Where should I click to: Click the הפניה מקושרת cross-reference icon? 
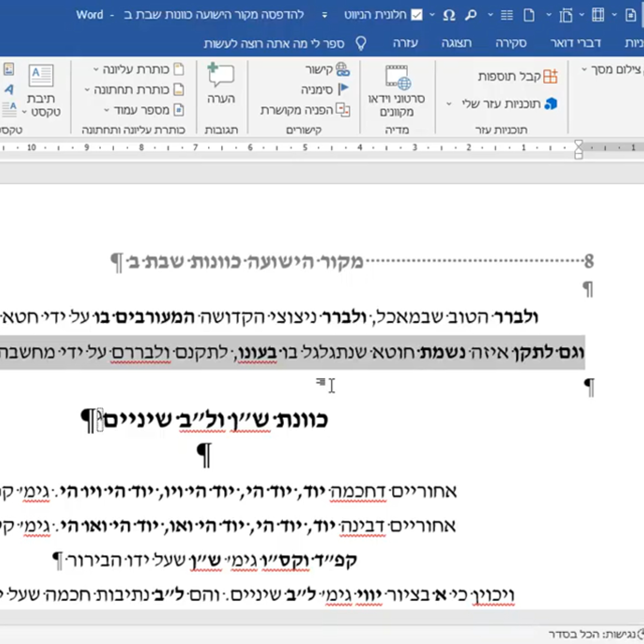(343, 110)
